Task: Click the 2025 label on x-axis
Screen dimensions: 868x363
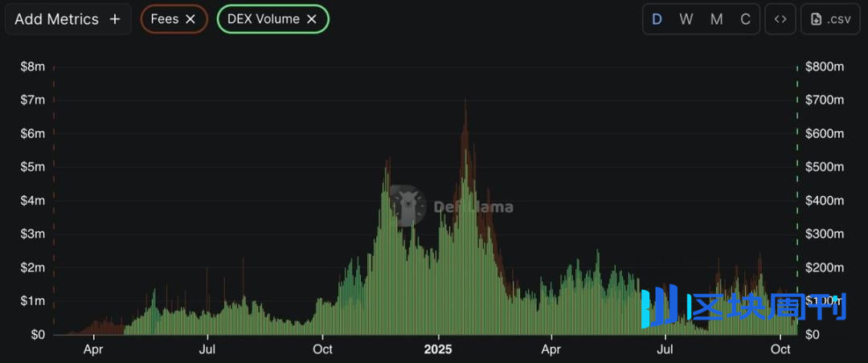Action: (438, 350)
